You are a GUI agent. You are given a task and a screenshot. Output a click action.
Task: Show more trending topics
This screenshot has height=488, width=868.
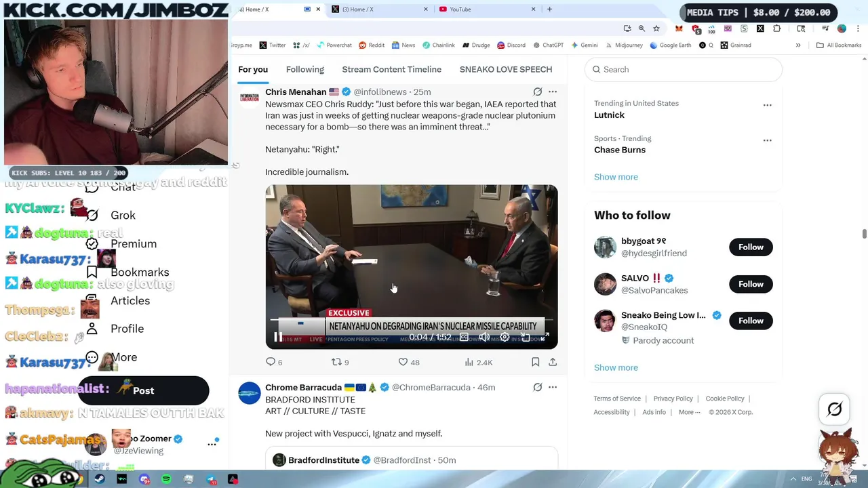tap(616, 177)
